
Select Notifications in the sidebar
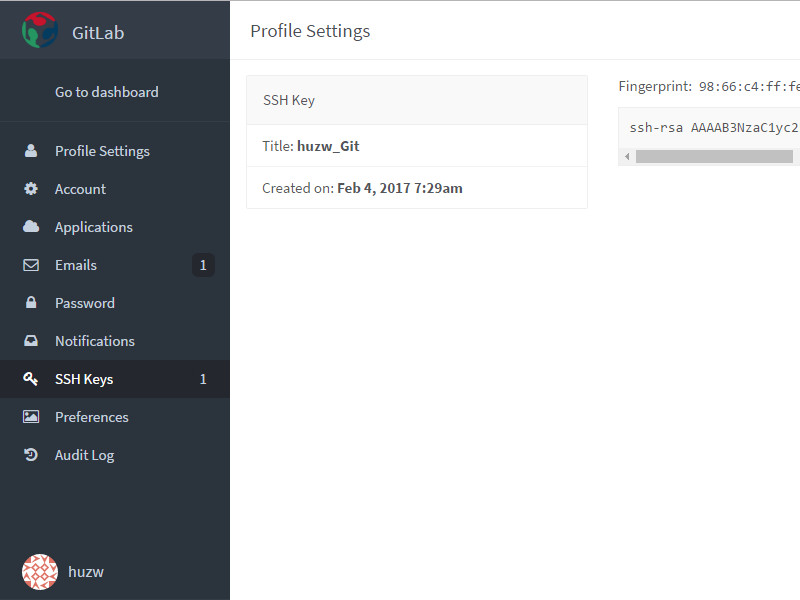94,341
